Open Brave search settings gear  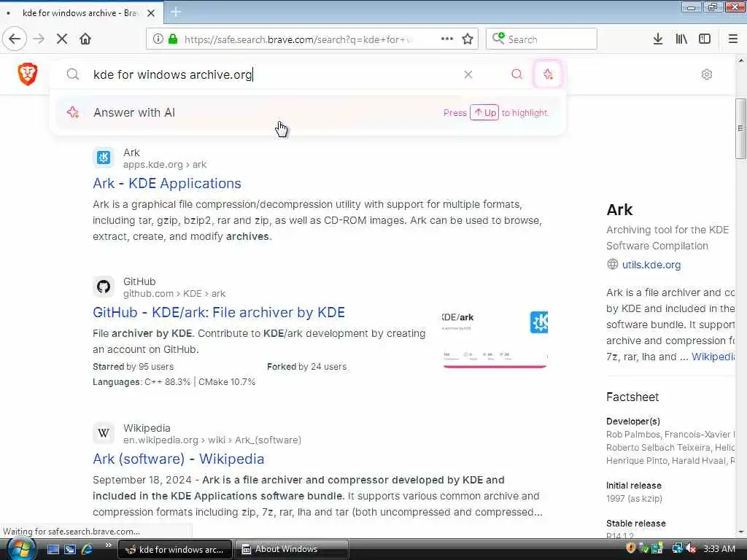(x=707, y=75)
